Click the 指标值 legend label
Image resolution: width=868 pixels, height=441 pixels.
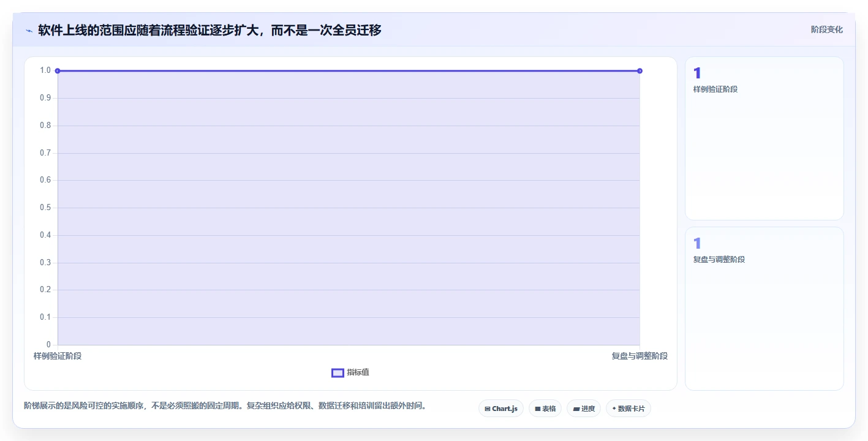coord(358,372)
